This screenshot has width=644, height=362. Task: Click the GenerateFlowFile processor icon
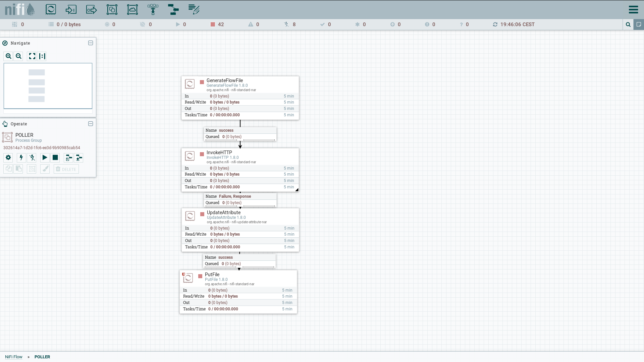pyautogui.click(x=190, y=84)
